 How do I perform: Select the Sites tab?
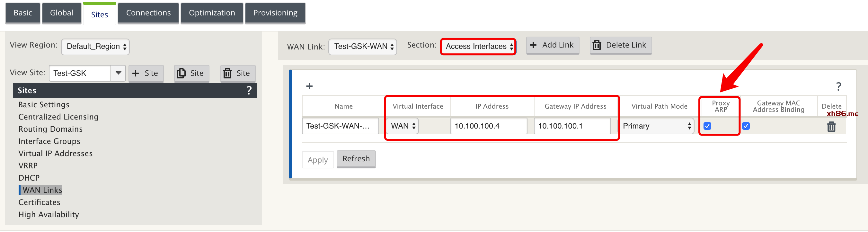pyautogui.click(x=99, y=14)
